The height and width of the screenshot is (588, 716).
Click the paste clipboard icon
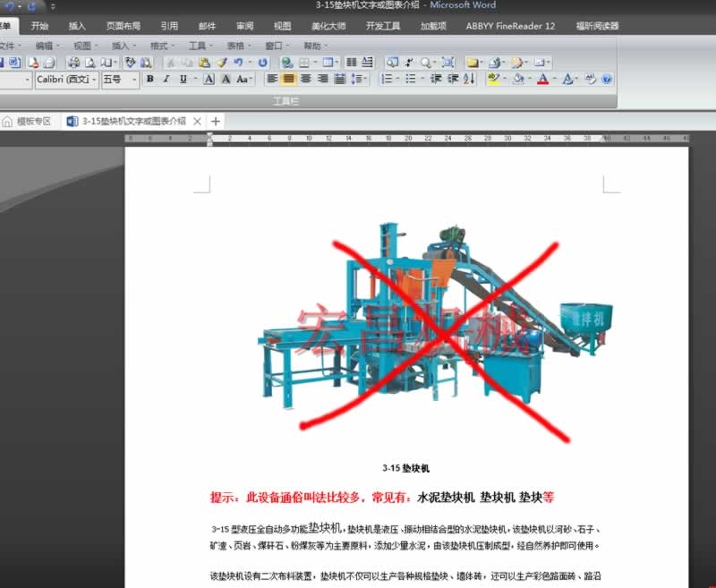pos(204,63)
